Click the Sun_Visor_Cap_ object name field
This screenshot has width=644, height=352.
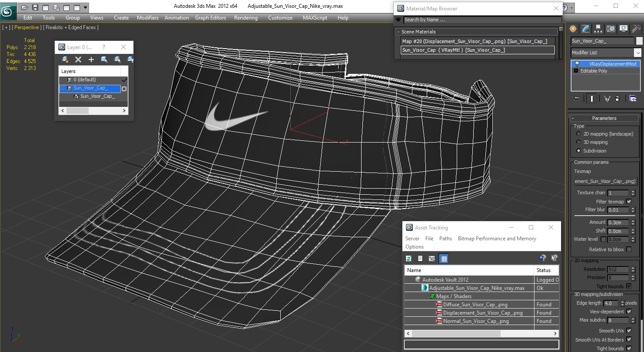click(x=602, y=41)
